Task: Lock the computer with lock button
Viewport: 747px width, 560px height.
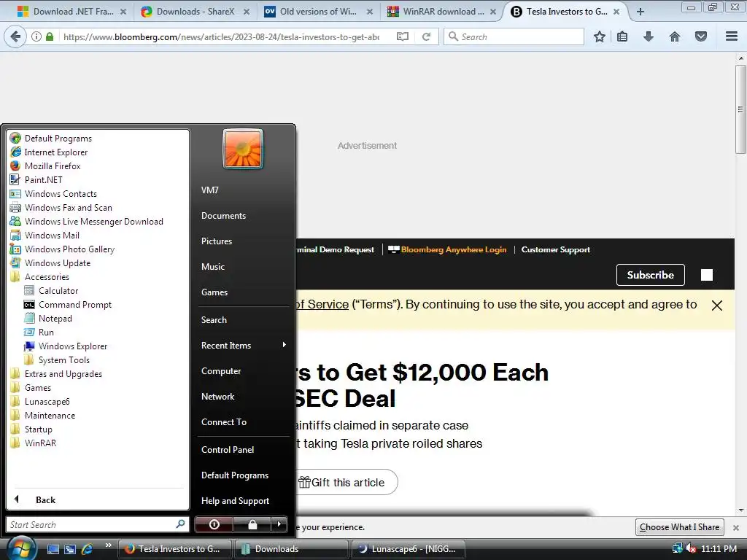Action: [252, 524]
